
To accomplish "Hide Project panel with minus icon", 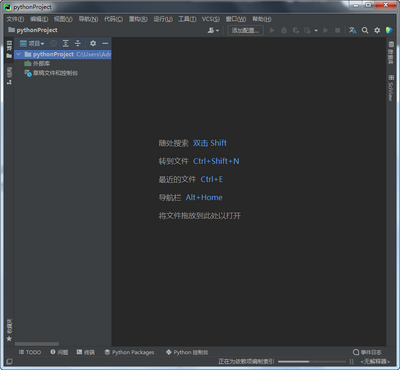I will point(105,43).
